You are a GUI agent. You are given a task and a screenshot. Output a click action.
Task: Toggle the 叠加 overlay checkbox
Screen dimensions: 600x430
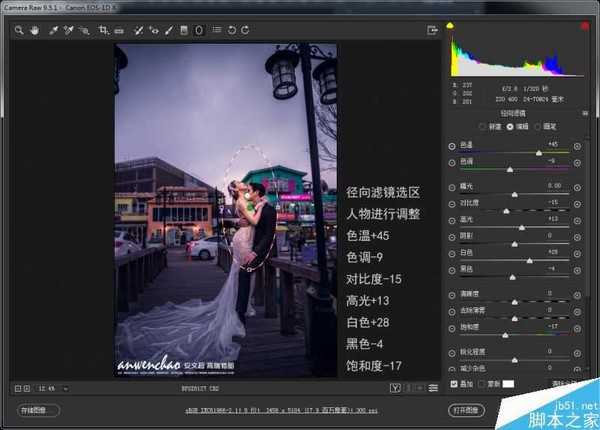(454, 383)
